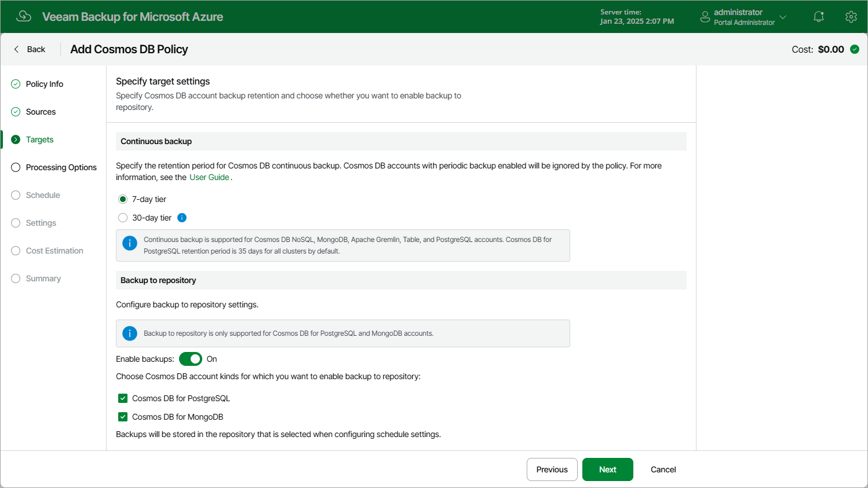This screenshot has height=488, width=868.
Task: Expand the administrator account dropdown
Action: (783, 17)
